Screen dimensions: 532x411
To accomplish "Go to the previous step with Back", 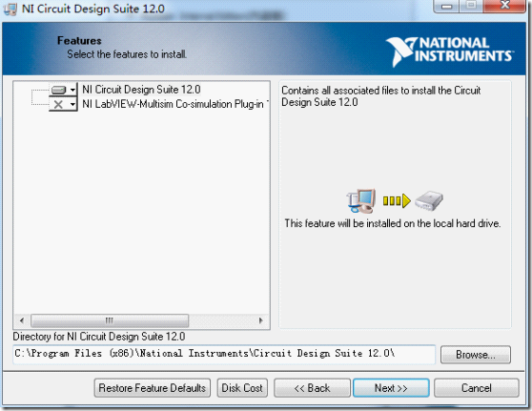I will click(312, 388).
